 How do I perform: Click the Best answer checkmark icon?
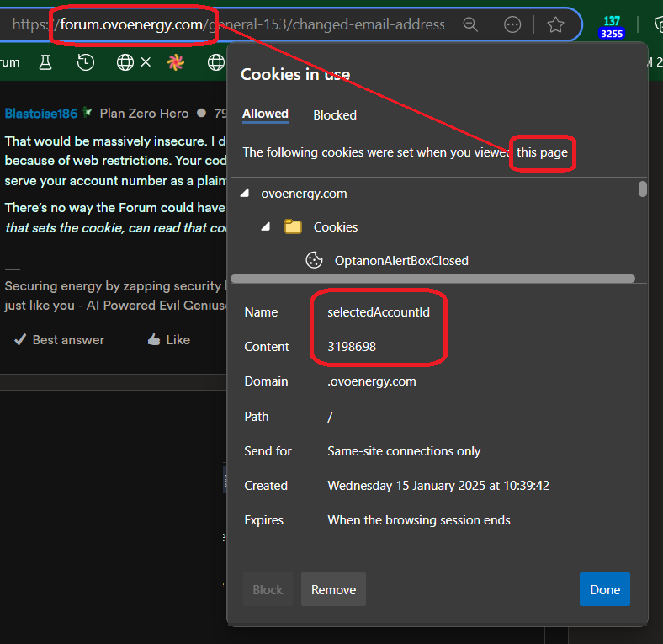[20, 339]
